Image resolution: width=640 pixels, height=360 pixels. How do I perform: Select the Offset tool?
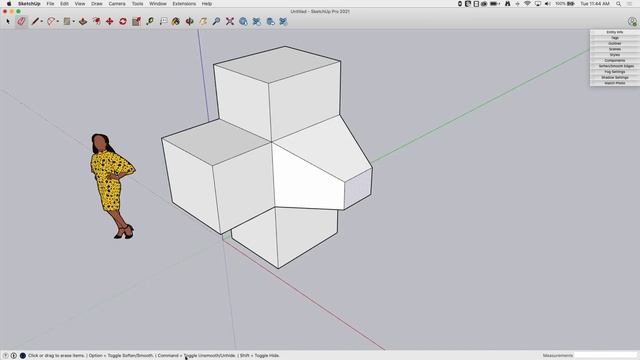[x=96, y=21]
